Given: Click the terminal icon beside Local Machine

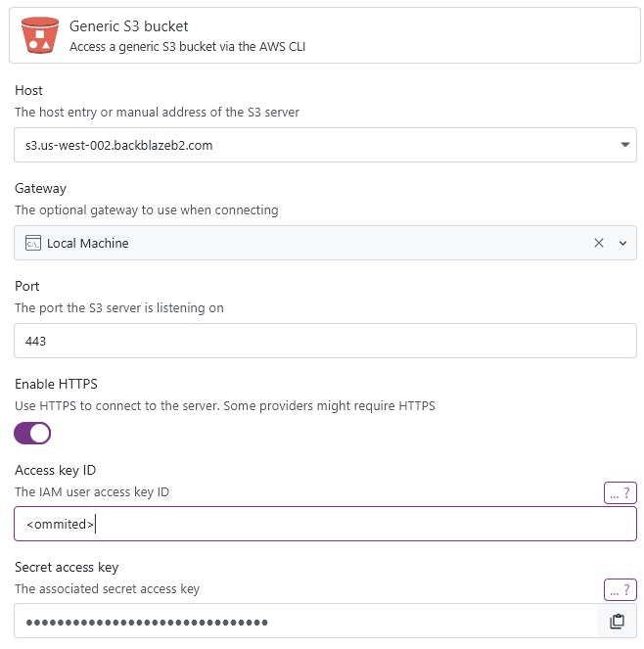Looking at the screenshot, I should click(x=32, y=243).
